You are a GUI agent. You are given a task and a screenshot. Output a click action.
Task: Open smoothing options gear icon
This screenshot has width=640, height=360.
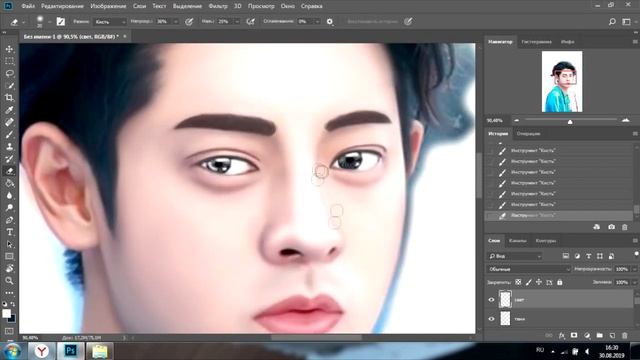(330, 22)
